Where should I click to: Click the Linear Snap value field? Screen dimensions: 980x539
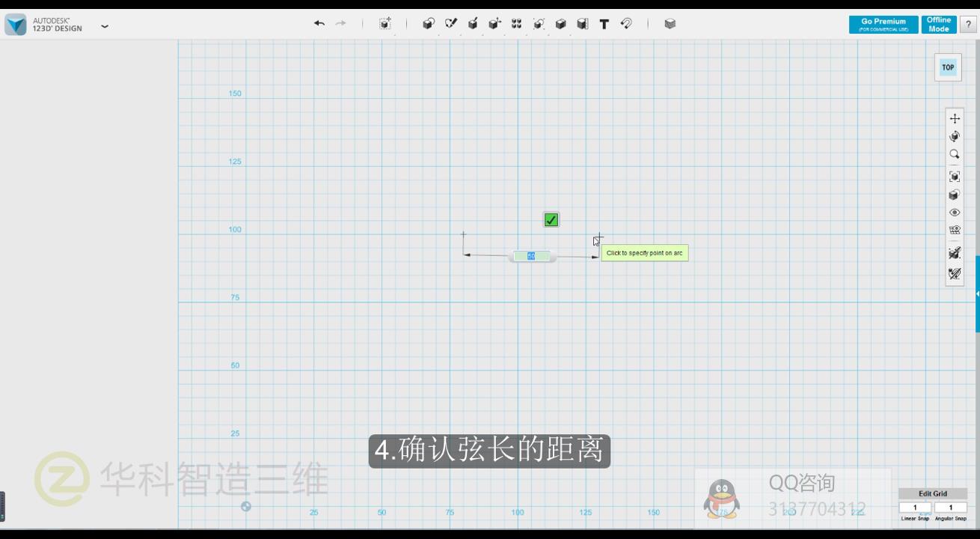pyautogui.click(x=914, y=508)
